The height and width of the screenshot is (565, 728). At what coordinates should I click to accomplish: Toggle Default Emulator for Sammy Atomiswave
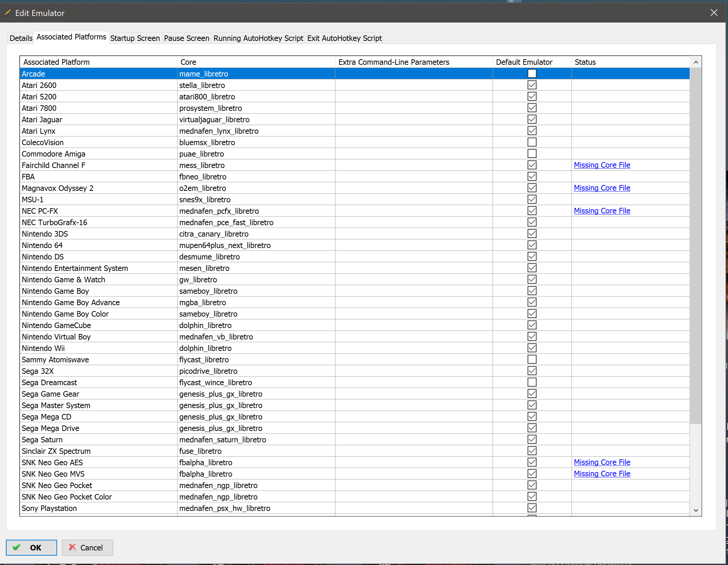pos(532,359)
